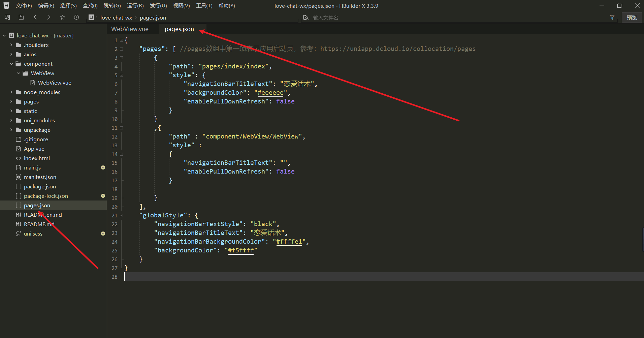Open the .gitignore file
This screenshot has height=338, width=644.
(x=53, y=139)
